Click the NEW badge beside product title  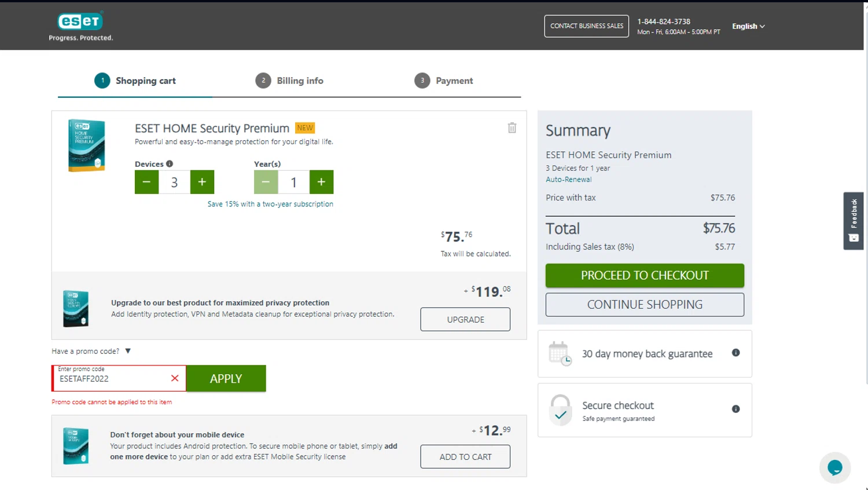tap(305, 128)
